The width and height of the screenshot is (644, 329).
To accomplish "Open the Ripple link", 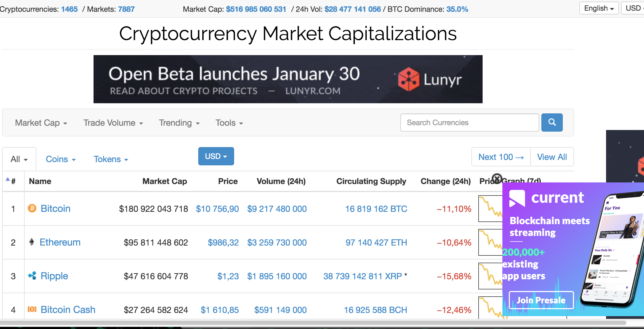I will point(54,276).
